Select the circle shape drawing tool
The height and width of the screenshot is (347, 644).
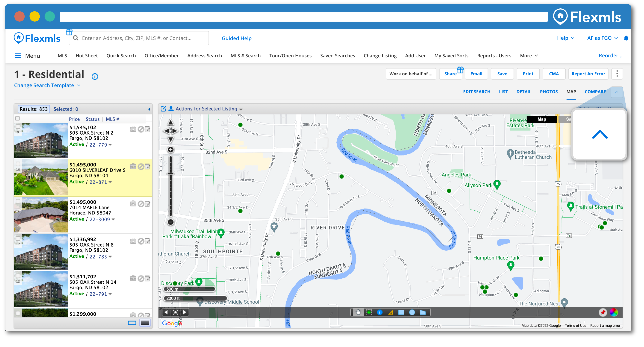point(412,312)
